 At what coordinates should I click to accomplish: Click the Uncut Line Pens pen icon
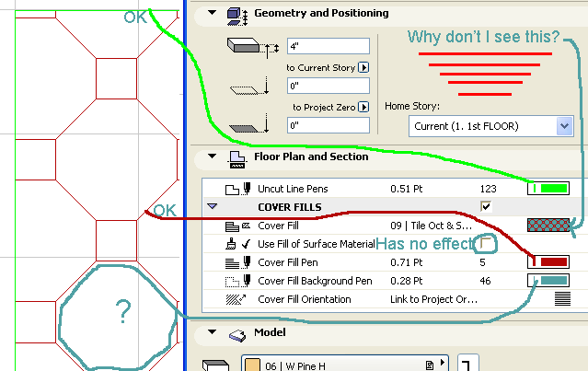(x=247, y=189)
